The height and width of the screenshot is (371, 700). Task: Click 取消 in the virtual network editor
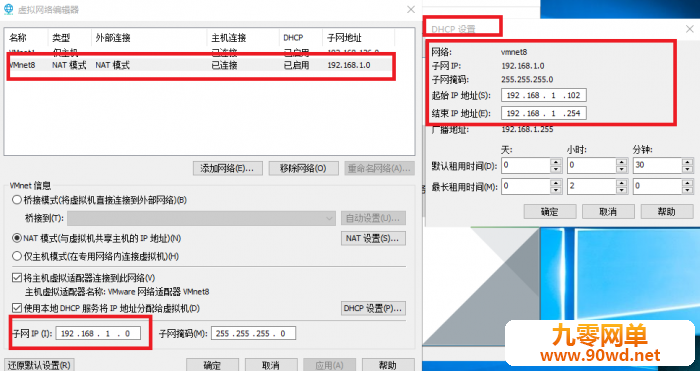[x=271, y=365]
